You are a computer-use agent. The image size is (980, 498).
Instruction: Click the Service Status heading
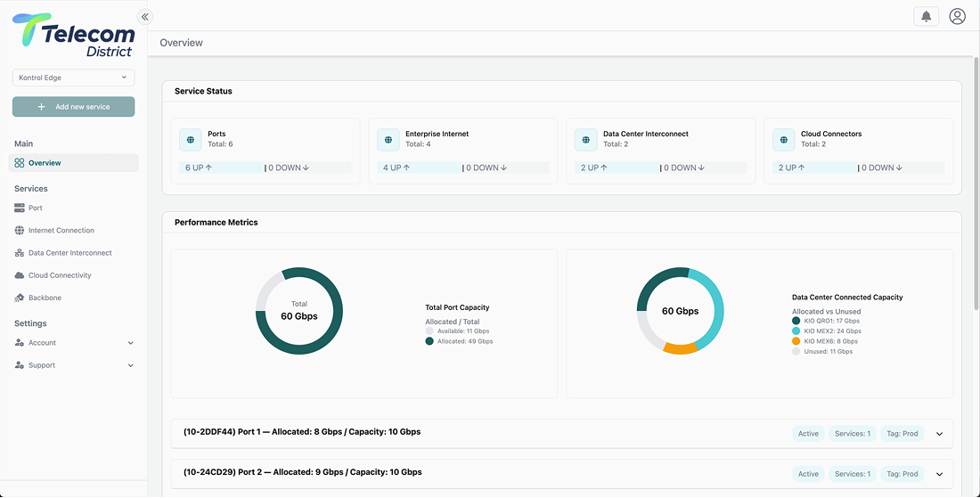click(x=203, y=91)
